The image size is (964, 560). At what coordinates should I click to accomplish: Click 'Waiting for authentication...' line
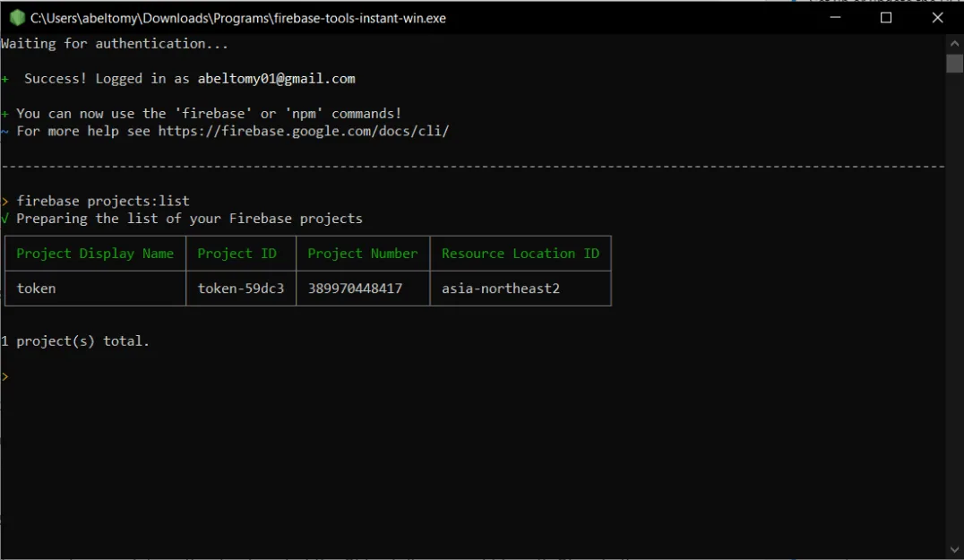(x=115, y=44)
